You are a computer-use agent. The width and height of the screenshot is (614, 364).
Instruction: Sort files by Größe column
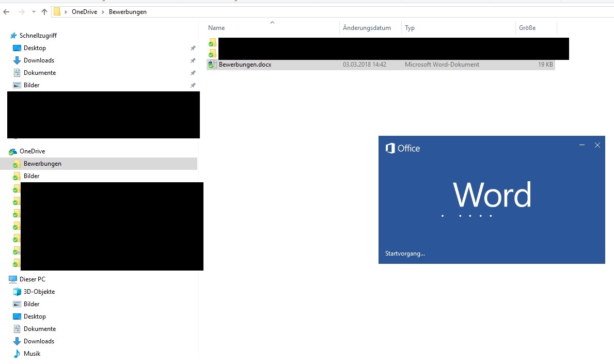coord(527,28)
